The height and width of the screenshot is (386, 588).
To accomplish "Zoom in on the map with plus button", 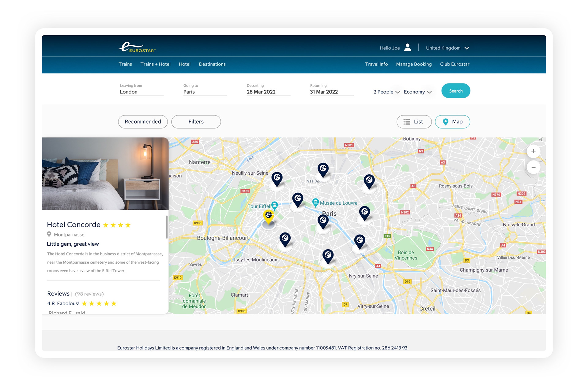I will [533, 151].
